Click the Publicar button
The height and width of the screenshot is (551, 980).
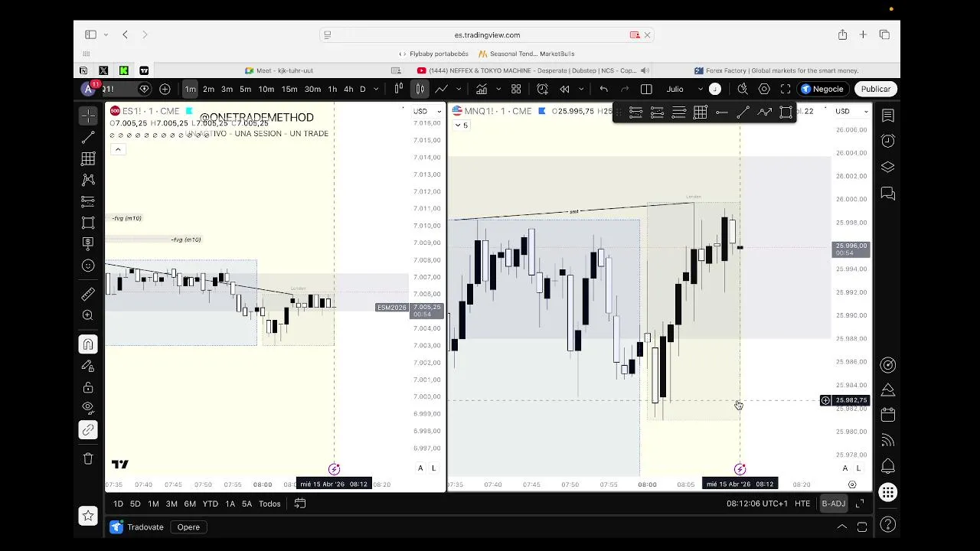[875, 90]
